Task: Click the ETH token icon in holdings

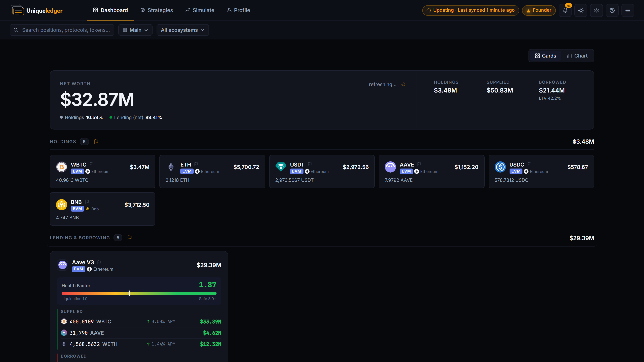Action: click(171, 167)
